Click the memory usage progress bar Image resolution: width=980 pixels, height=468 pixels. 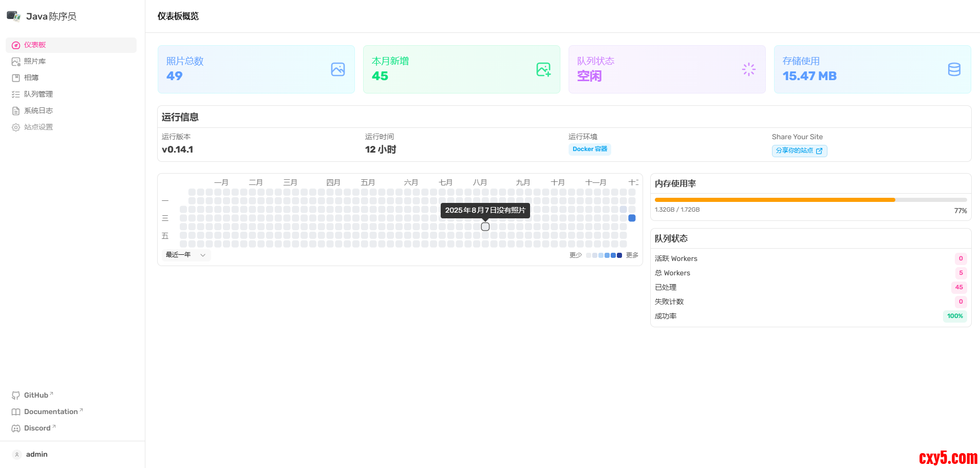pos(810,200)
